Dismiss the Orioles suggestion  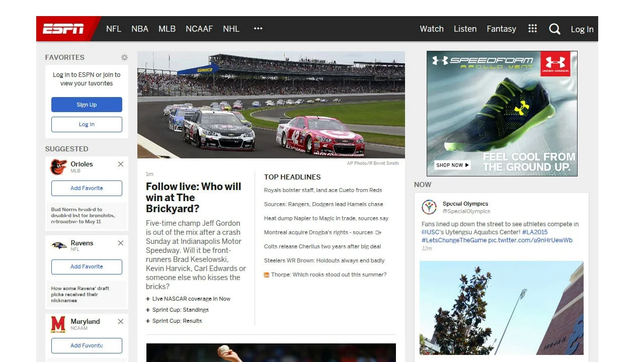pyautogui.click(x=121, y=164)
